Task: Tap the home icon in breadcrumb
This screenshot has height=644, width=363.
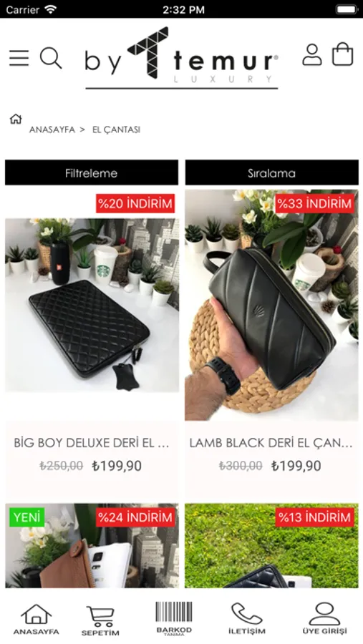Action: [x=16, y=119]
